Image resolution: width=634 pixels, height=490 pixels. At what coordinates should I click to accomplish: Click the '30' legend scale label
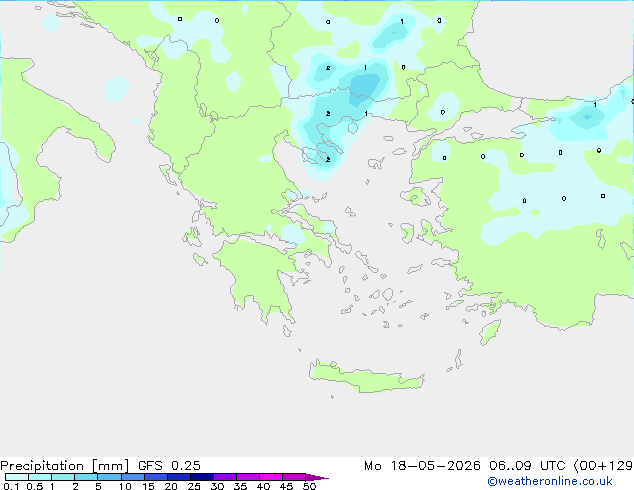pos(217,486)
